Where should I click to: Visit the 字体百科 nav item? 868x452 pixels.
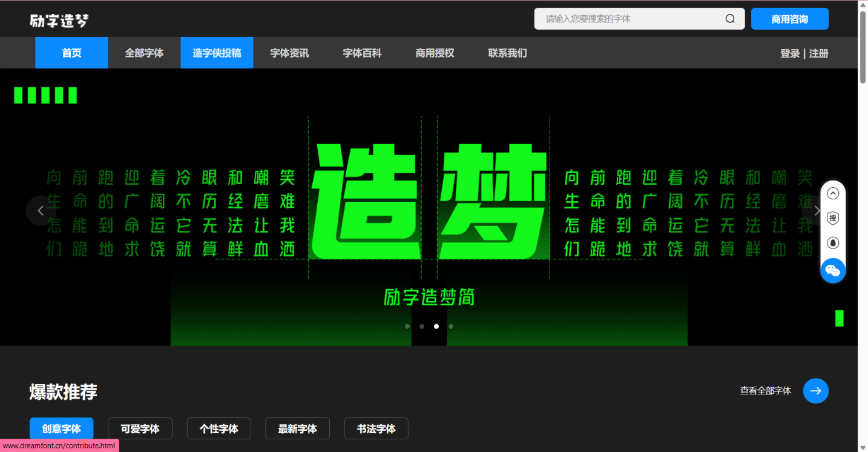362,53
